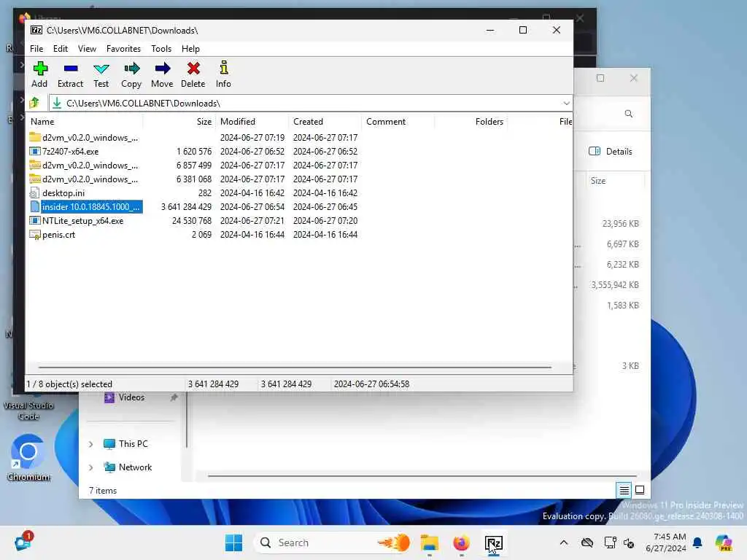
Task: Select the d2vm_v0.2.0_windows folder row
Action: pos(193,138)
